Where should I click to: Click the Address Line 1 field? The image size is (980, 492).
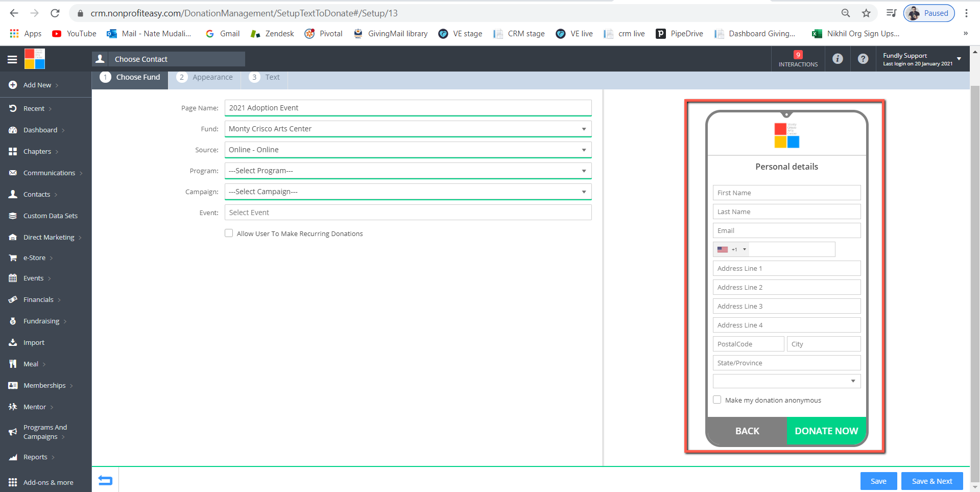tap(786, 268)
